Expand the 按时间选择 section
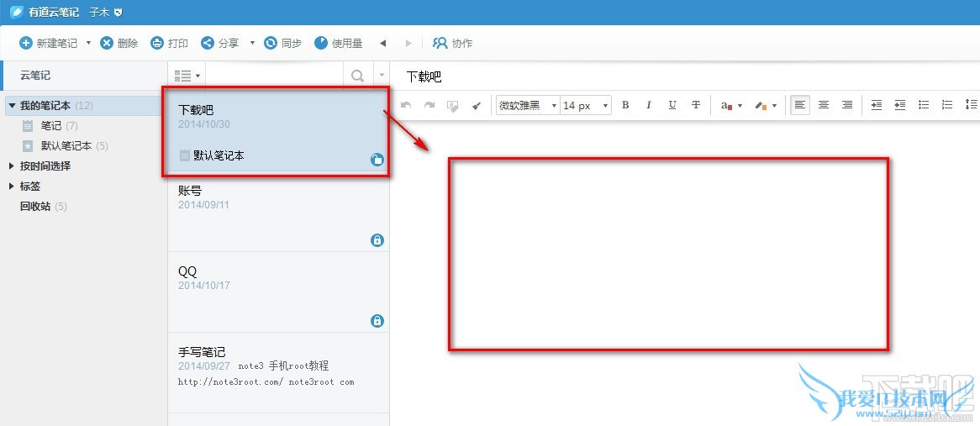 (x=12, y=166)
